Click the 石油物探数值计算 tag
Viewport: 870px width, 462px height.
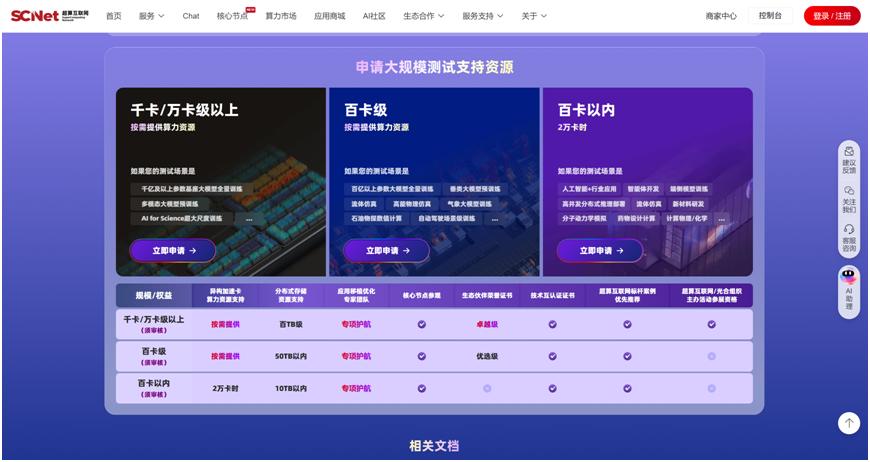click(x=376, y=219)
